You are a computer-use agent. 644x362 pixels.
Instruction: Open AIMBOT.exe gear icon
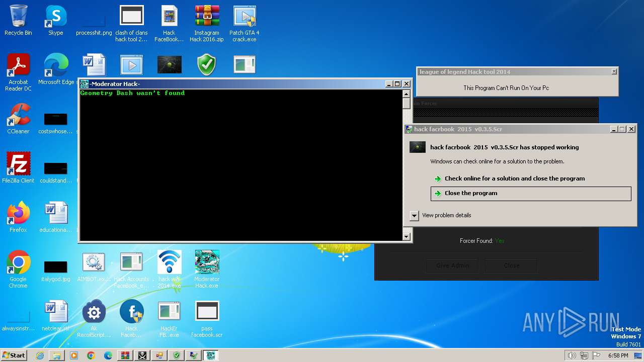tap(94, 266)
